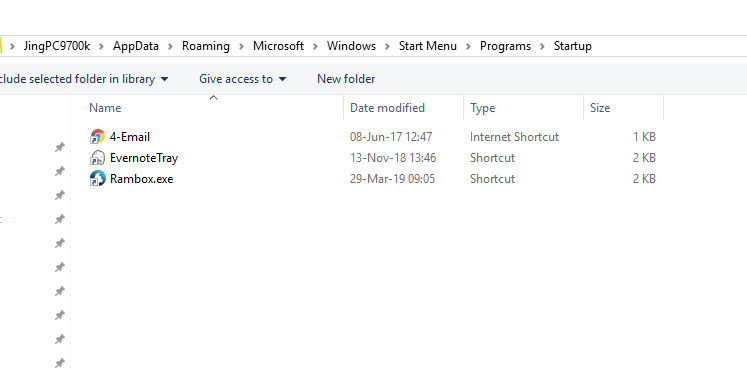Sort by Size column header
The height and width of the screenshot is (369, 747).
point(600,108)
